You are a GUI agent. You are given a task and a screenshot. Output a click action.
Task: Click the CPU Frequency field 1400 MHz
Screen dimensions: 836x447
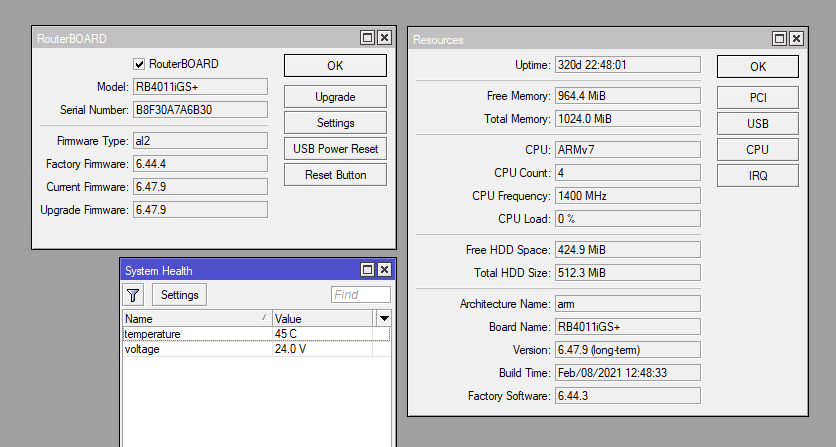628,196
